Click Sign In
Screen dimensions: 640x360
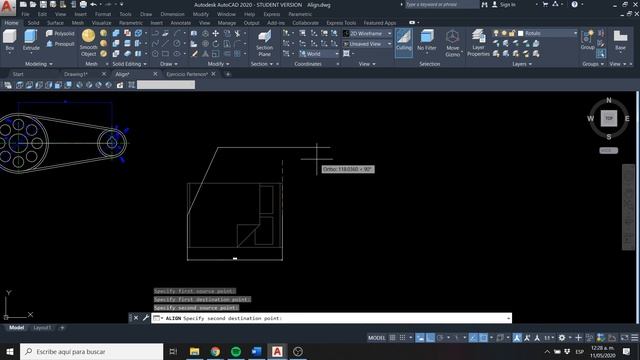pos(507,4)
